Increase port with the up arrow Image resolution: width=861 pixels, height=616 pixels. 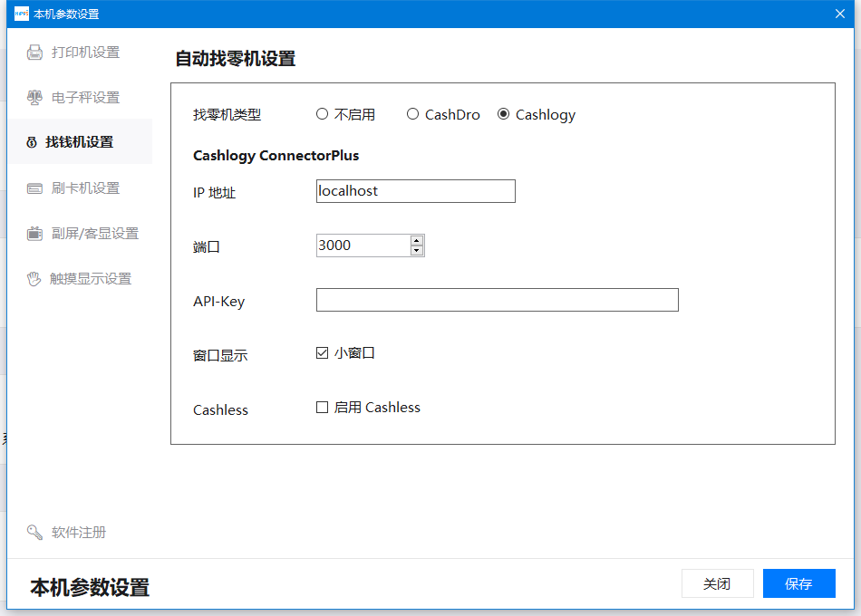tap(417, 240)
